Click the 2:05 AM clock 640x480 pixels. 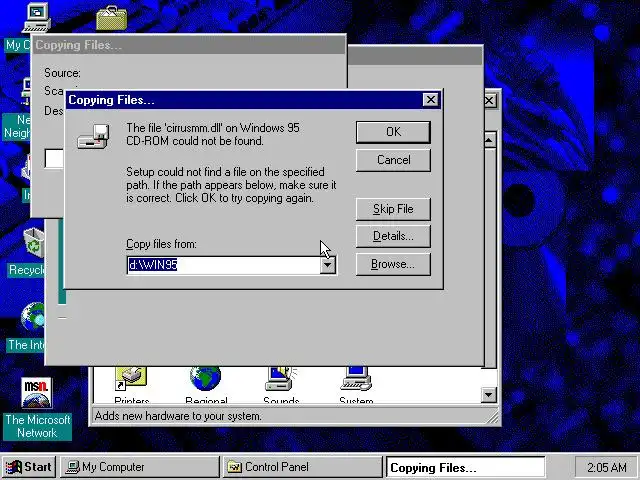(607, 467)
